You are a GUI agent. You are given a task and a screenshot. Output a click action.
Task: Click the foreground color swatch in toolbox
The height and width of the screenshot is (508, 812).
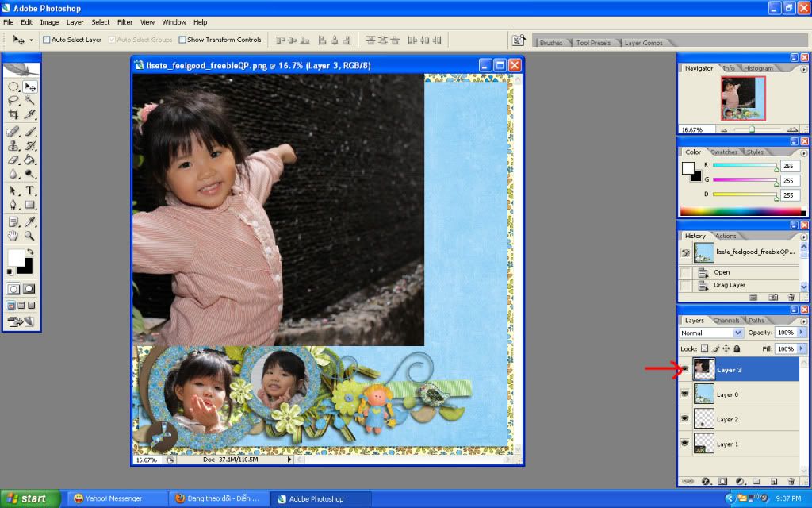15,257
